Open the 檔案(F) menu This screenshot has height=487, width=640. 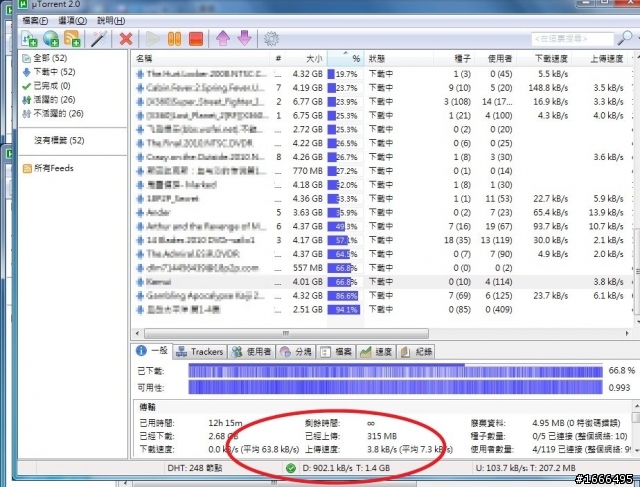point(35,20)
